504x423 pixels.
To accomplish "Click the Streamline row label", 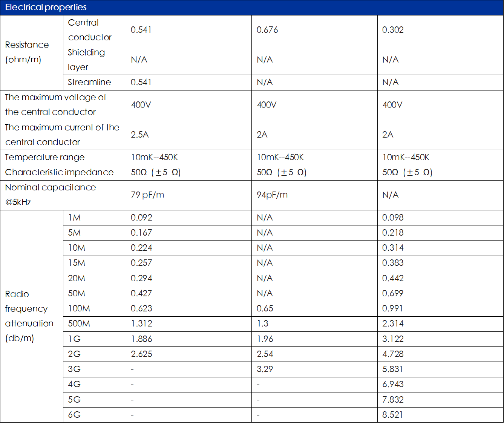I will coord(89,82).
